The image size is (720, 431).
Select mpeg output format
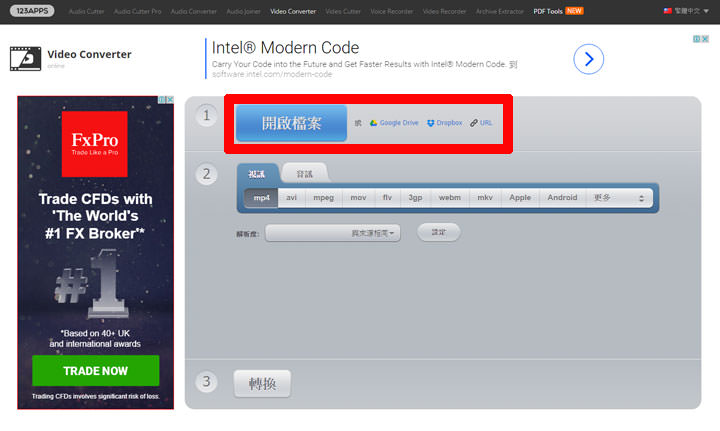tap(324, 198)
